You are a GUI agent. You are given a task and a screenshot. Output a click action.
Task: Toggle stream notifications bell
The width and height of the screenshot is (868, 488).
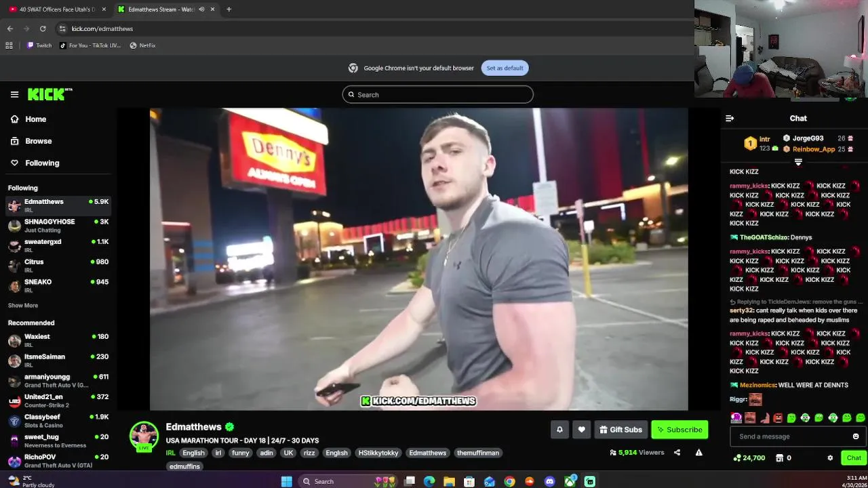[559, 429]
